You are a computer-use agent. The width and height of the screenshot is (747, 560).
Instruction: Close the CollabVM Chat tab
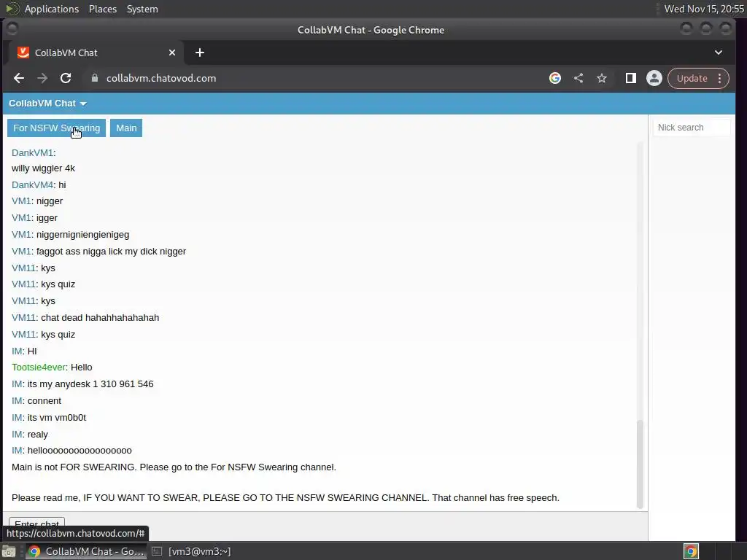click(x=172, y=52)
